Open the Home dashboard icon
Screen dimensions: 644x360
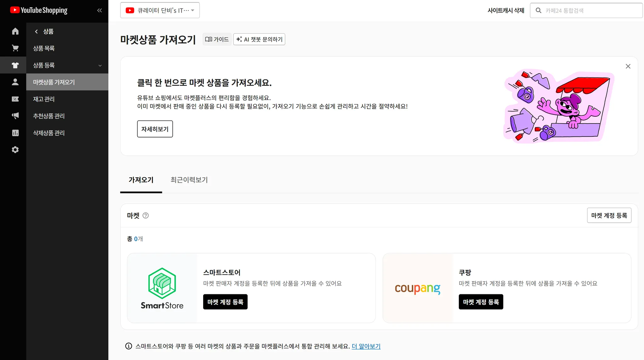[x=15, y=31]
